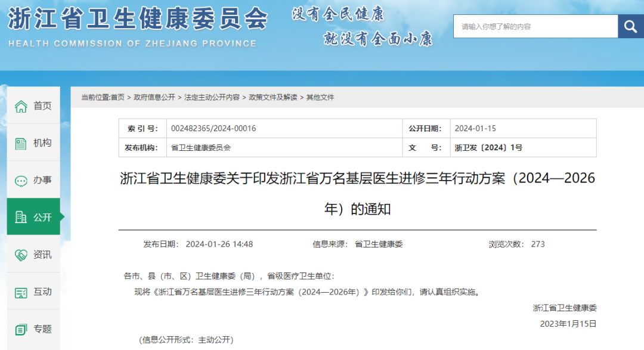Click document number 浙卫发〔2024〕1号
The image size is (644, 350).
point(488,147)
